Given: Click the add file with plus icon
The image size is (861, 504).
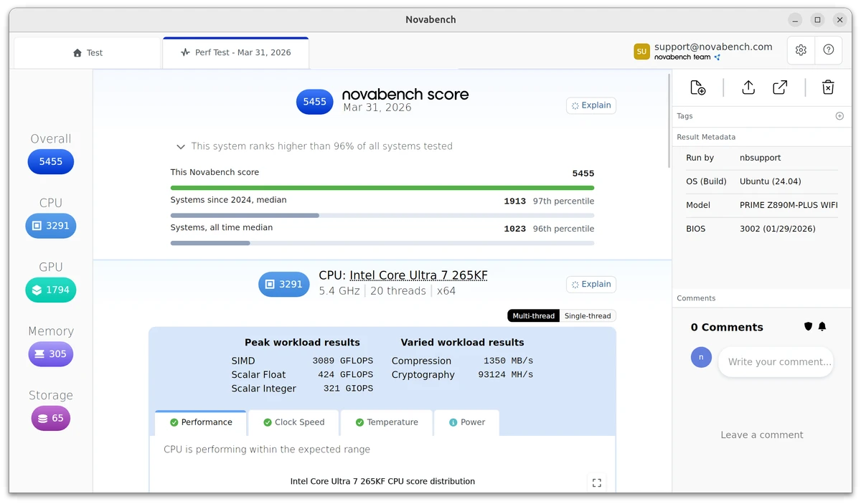Looking at the screenshot, I should point(697,87).
